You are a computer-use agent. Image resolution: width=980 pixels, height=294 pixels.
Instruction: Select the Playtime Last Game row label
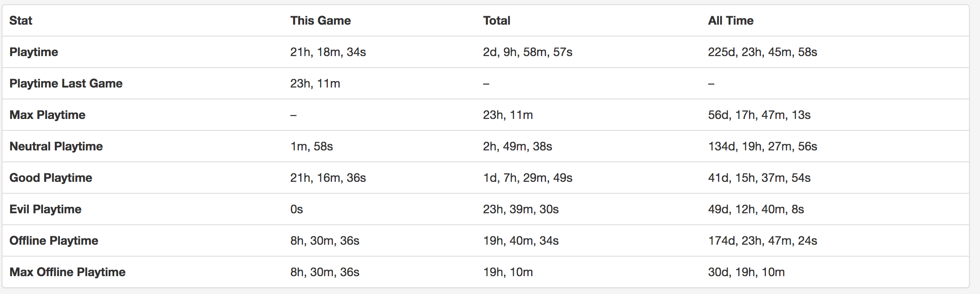click(66, 83)
